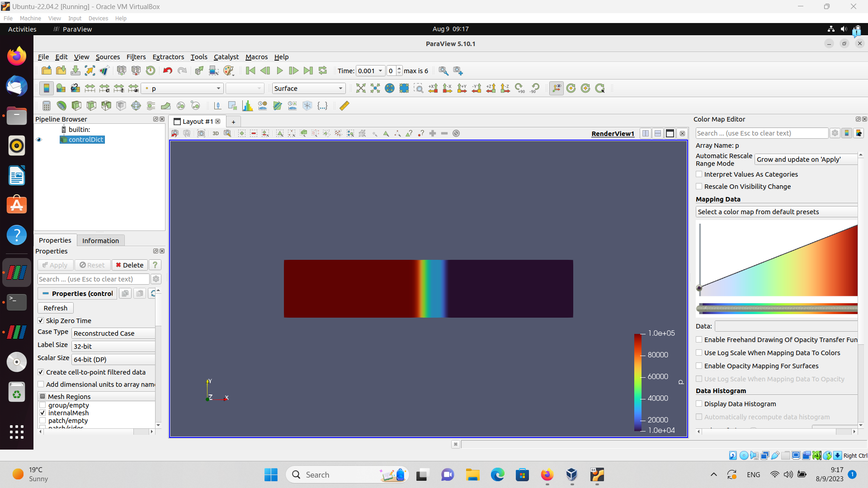Open the p coloring array dropdown
This screenshot has width=868, height=488.
coord(183,89)
